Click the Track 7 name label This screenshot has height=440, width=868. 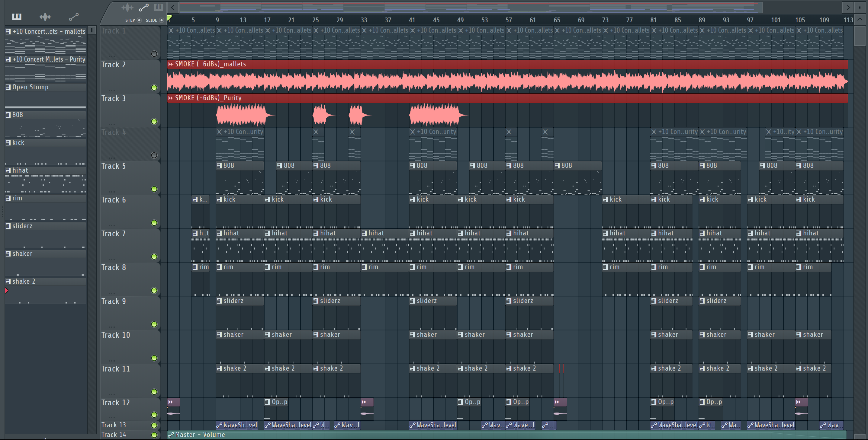pos(114,234)
